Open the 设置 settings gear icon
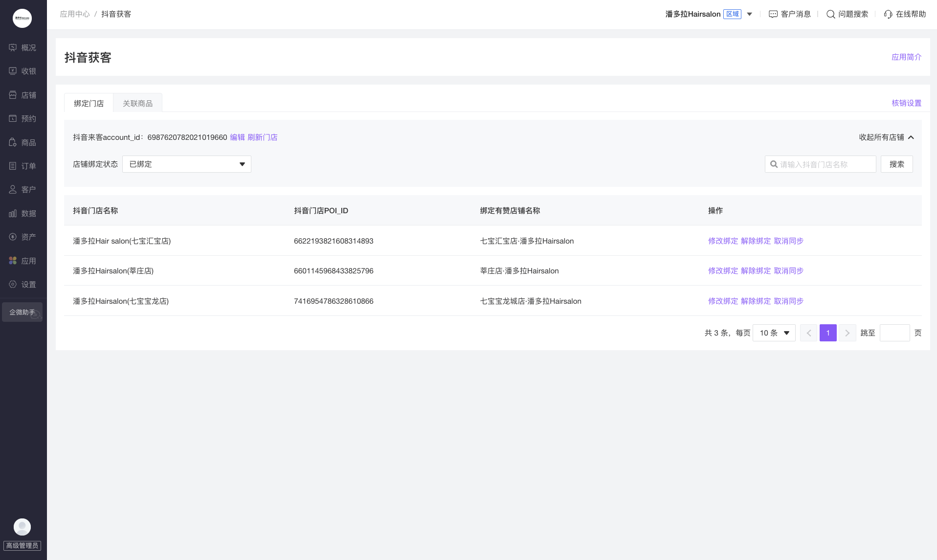Viewport: 937px width, 560px height. pos(13,284)
